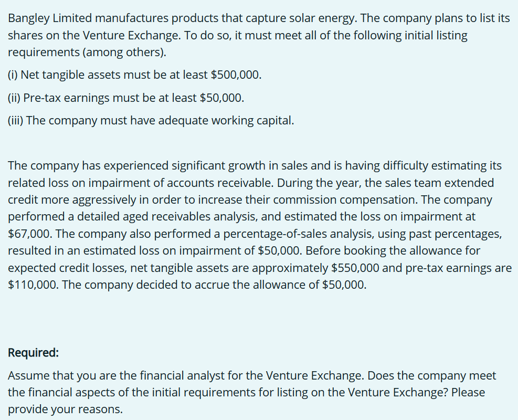The width and height of the screenshot is (518, 420).
Task: Click requirement (i) about net tangible assets
Action: 135,75
